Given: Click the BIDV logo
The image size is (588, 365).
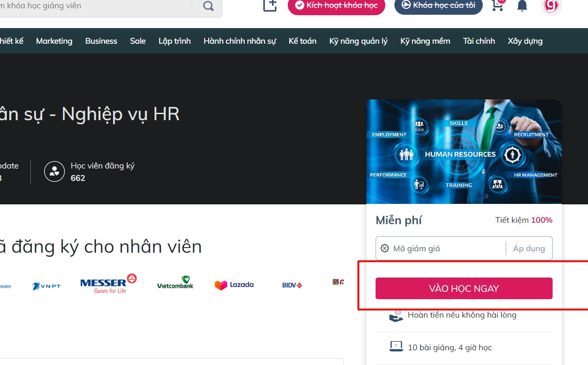Looking at the screenshot, I should click(292, 285).
